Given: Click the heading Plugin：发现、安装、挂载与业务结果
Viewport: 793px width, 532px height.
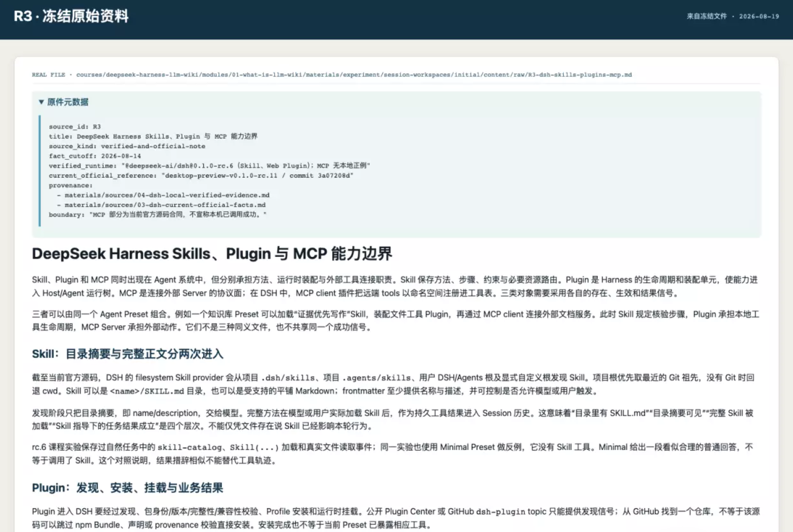Looking at the screenshot, I should click(x=127, y=488).
